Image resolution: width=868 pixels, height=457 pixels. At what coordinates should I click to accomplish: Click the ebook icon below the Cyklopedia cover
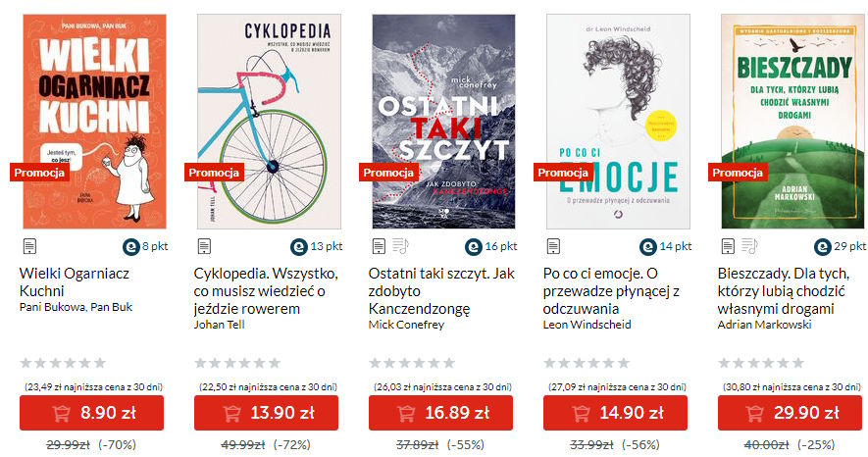[204, 245]
